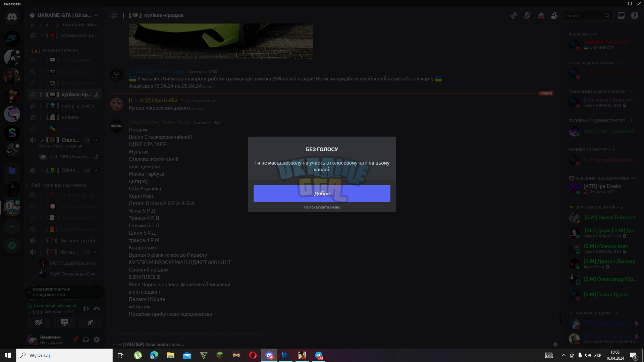Open Explore Discoverable Servers compass icon
Screen dimensions: 644x362
[x=12, y=246]
